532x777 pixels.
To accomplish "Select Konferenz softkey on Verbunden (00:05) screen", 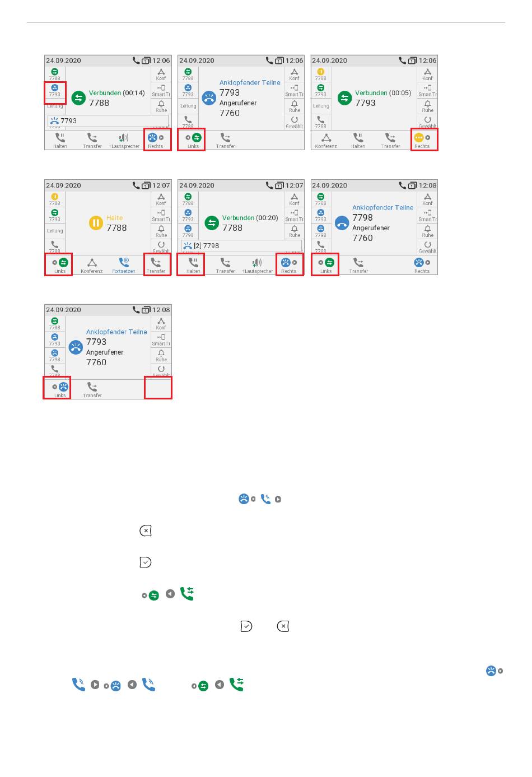I will pyautogui.click(x=326, y=140).
